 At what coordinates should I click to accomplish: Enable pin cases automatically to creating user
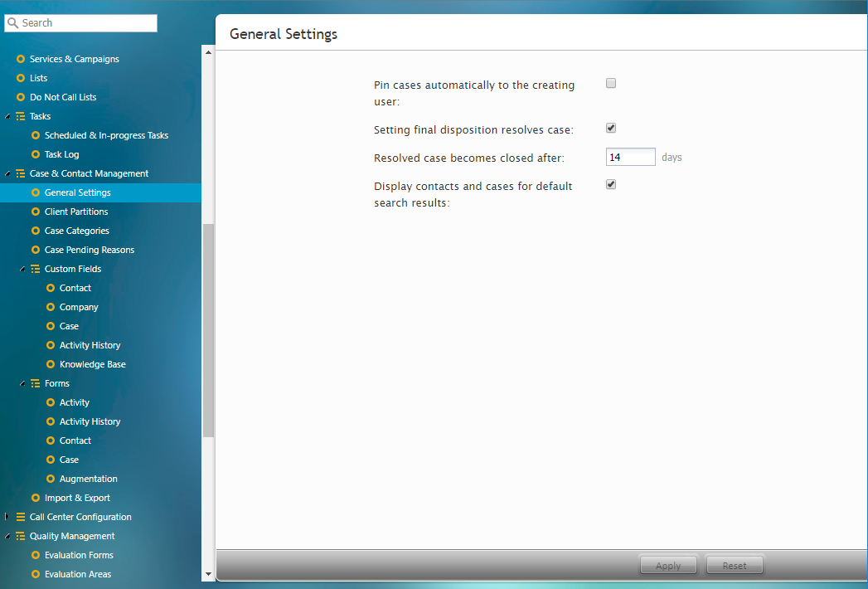(611, 83)
